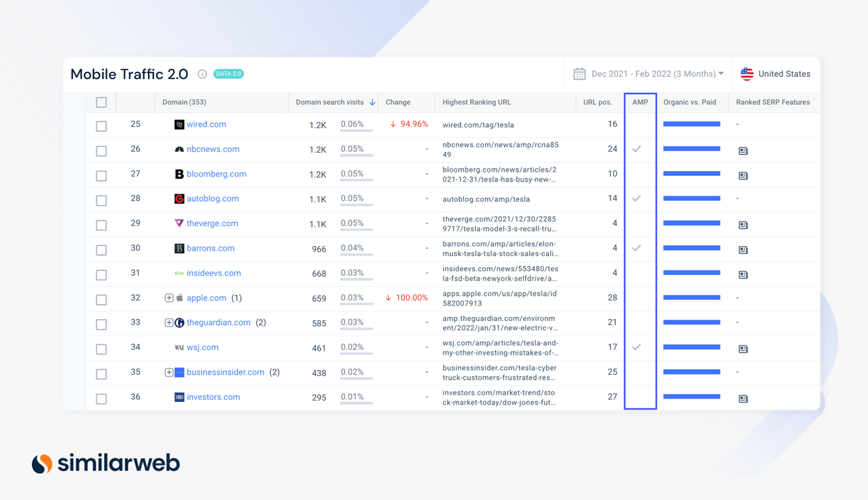The image size is (868, 500).
Task: Open the barrons.com domain link
Action: point(210,248)
